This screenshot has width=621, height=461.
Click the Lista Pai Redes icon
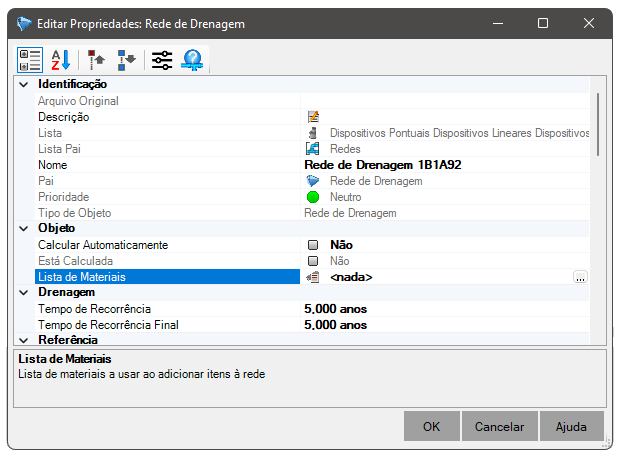(x=313, y=149)
